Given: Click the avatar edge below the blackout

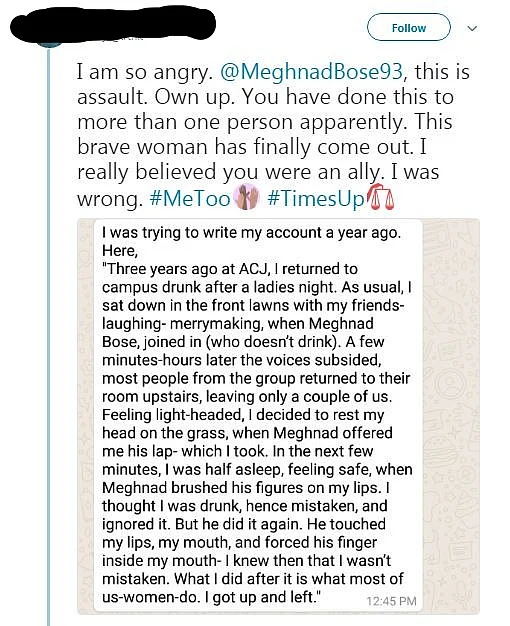Looking at the screenshot, I should [49, 44].
